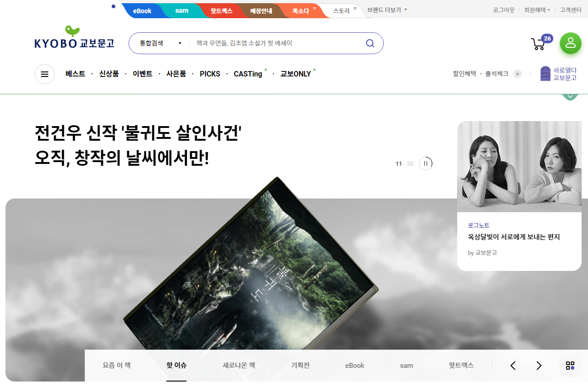The height and width of the screenshot is (392, 588).
Task: Click the 'by 교보문고' author text
Action: [x=482, y=253]
